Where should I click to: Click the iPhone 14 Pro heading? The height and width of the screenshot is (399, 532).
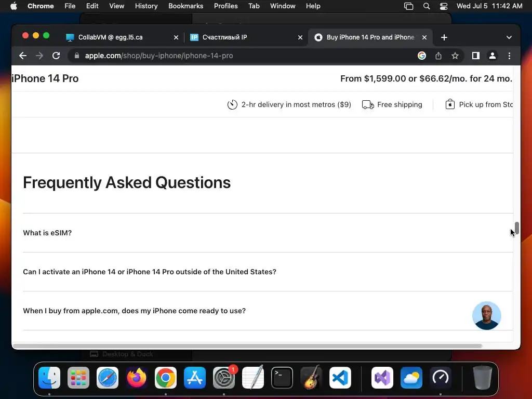tap(45, 78)
